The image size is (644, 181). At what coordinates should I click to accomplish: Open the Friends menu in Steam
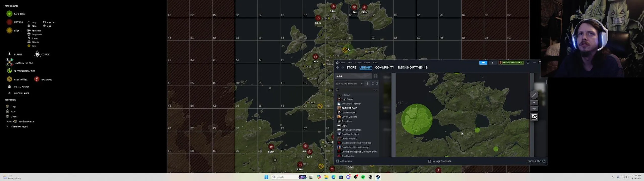tap(358, 63)
